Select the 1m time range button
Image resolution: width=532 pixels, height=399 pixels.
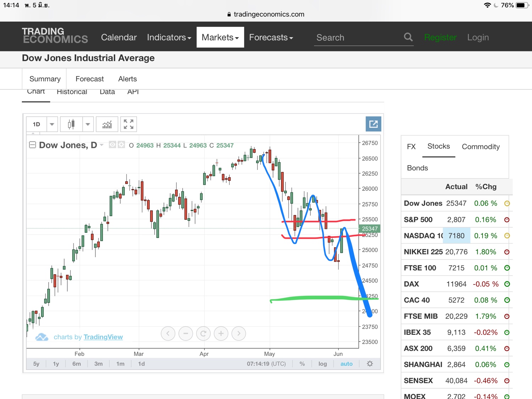[121, 364]
